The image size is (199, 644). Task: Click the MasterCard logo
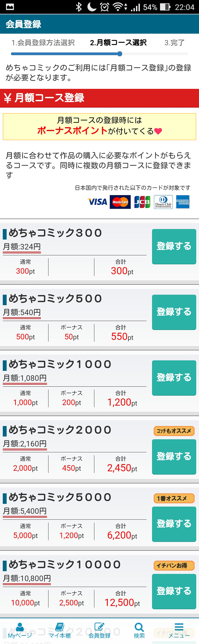[x=120, y=202]
